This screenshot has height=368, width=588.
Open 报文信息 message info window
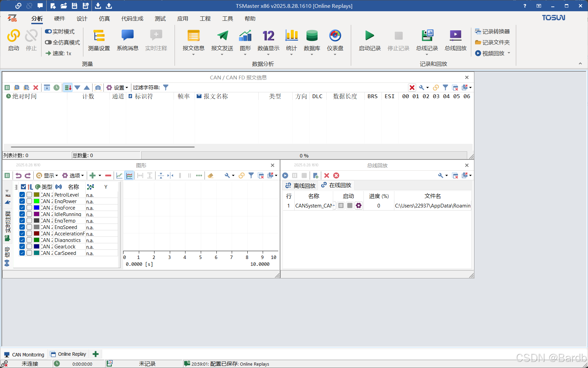point(193,40)
